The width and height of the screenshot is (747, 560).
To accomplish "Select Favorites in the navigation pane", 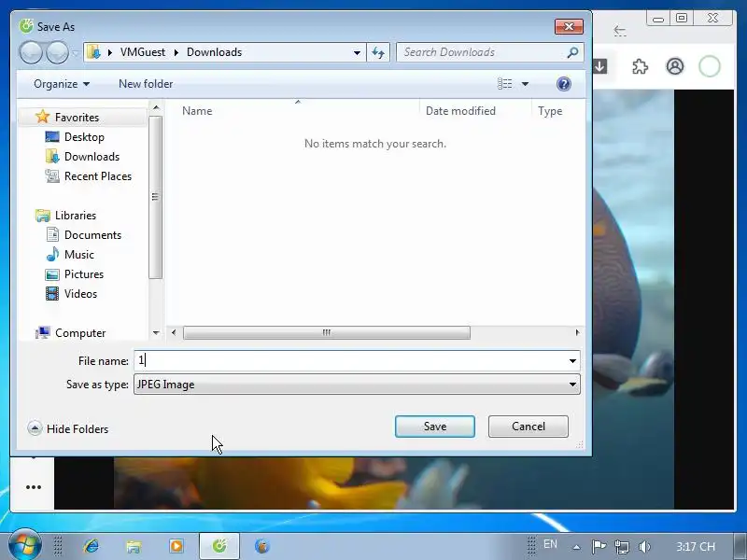I will (x=77, y=118).
